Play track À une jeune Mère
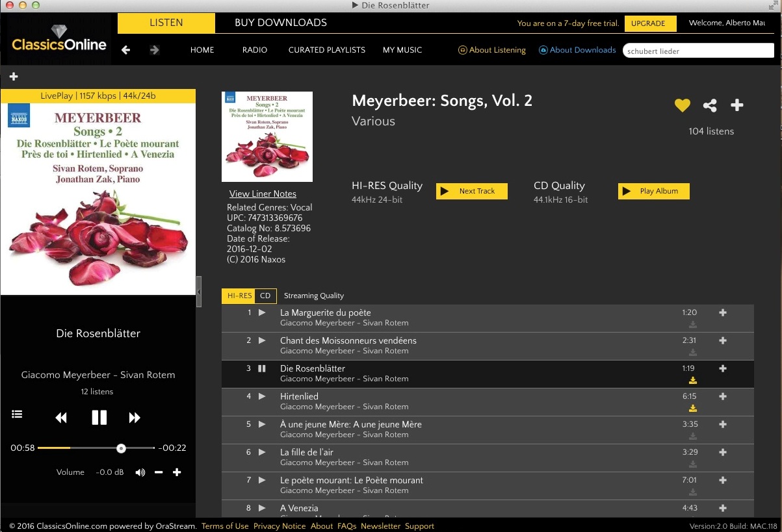The width and height of the screenshot is (782, 532). 262,424
